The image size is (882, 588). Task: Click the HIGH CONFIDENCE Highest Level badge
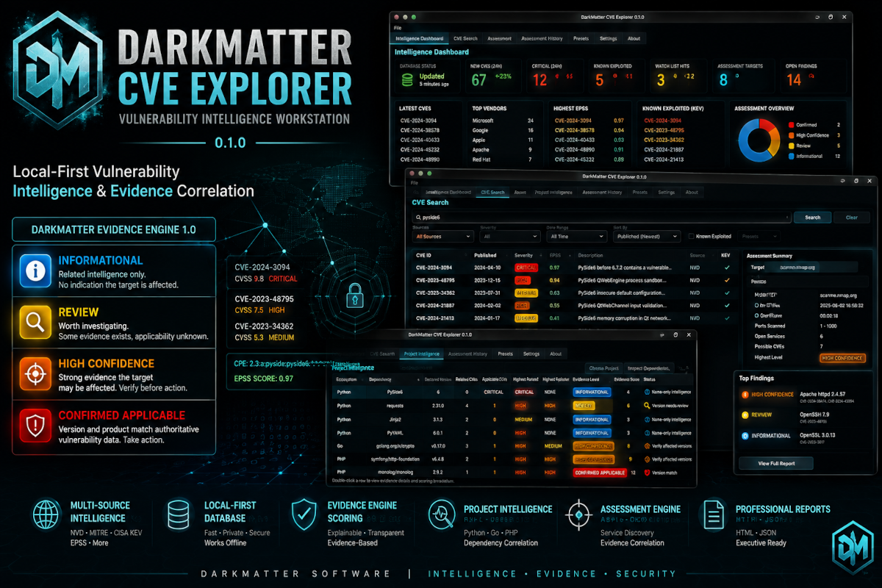click(842, 358)
